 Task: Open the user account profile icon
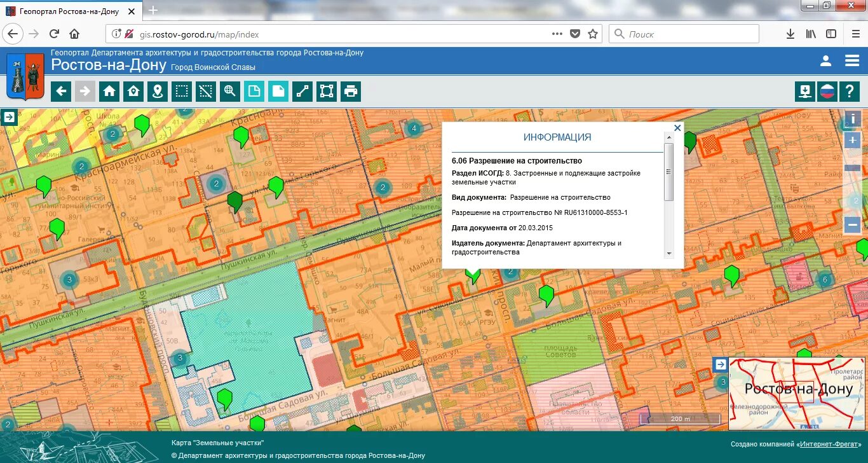coord(825,61)
